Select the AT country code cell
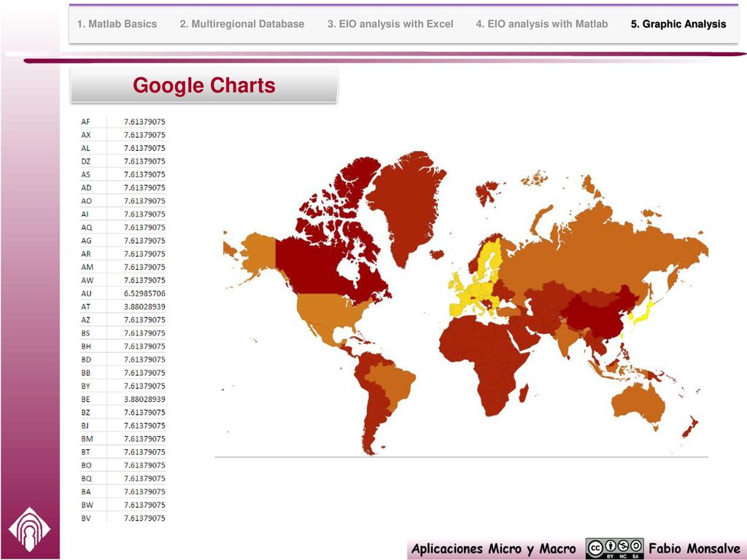The image size is (747, 560). 85,307
